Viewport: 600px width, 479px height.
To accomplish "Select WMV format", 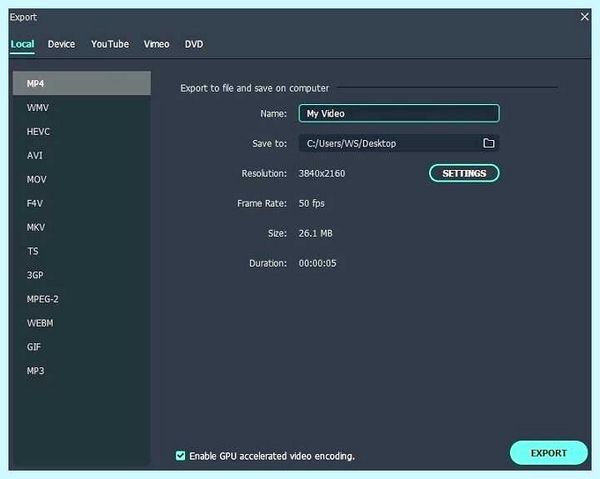I will click(x=82, y=108).
